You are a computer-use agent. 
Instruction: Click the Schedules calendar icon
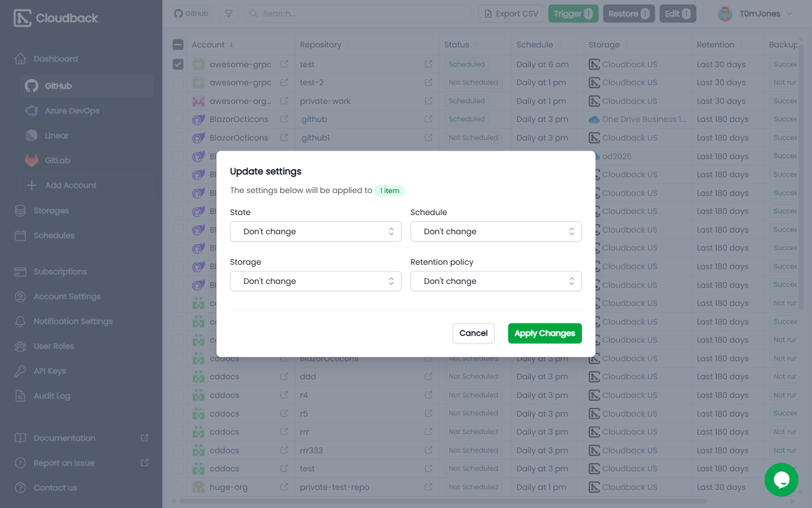coord(20,235)
